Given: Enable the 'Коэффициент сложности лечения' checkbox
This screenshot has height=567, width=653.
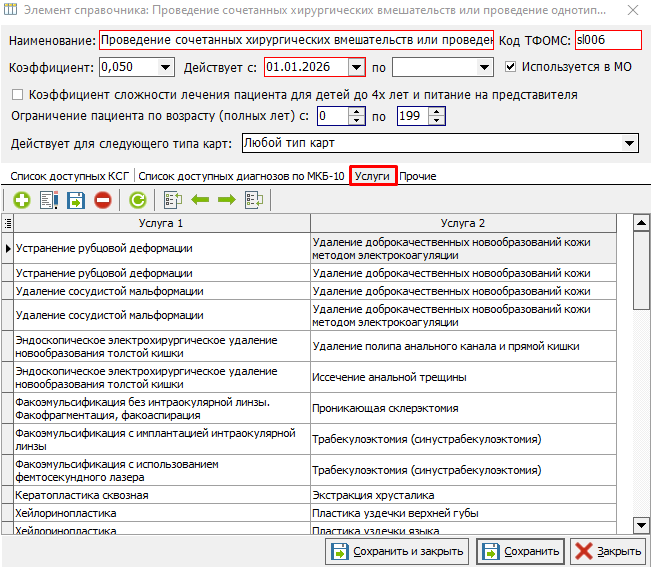Looking at the screenshot, I should tap(17, 95).
